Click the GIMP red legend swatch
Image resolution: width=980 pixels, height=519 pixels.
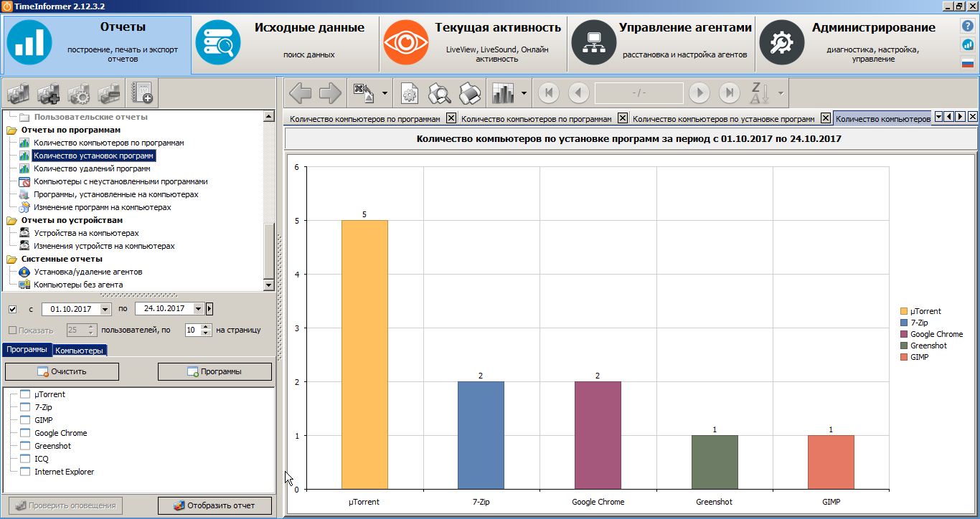(904, 357)
